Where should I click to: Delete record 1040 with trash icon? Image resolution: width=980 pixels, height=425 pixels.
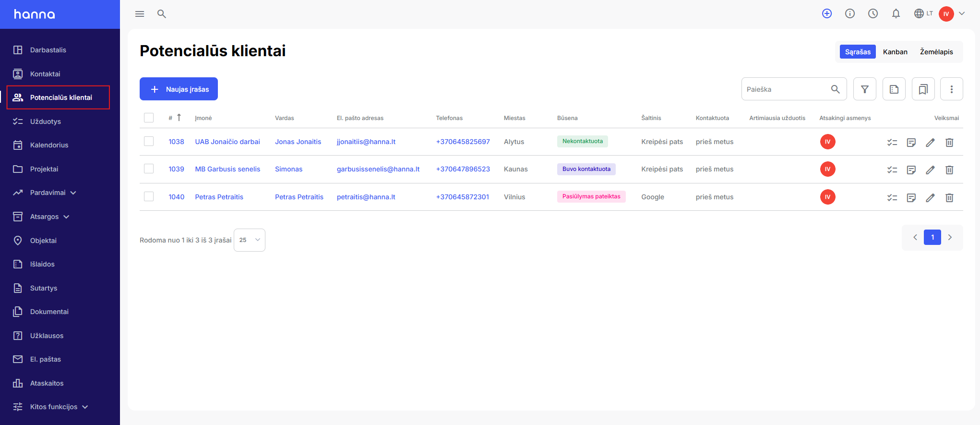tap(949, 198)
